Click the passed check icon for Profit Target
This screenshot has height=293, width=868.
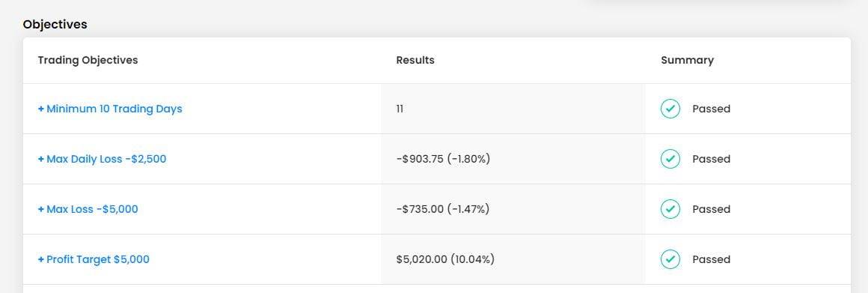[670, 259]
